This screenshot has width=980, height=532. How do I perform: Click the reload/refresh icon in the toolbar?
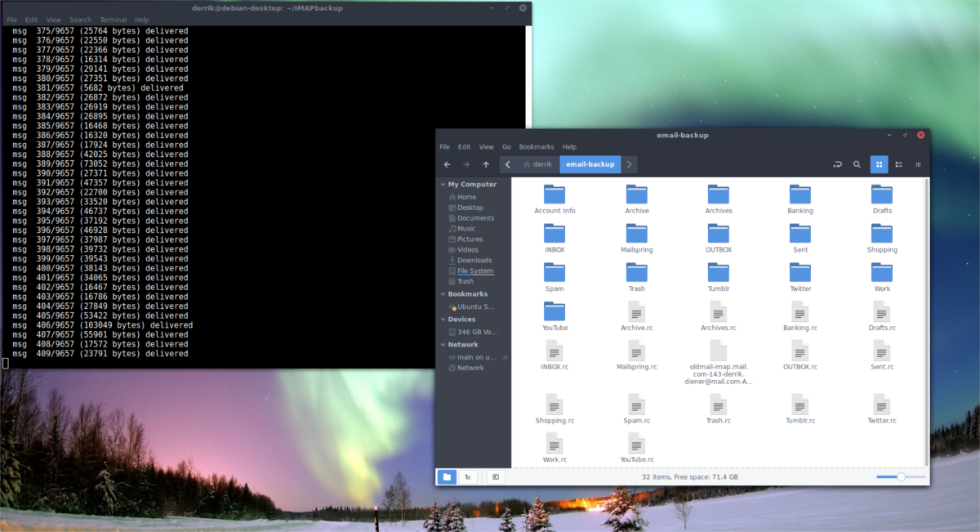pyautogui.click(x=837, y=164)
